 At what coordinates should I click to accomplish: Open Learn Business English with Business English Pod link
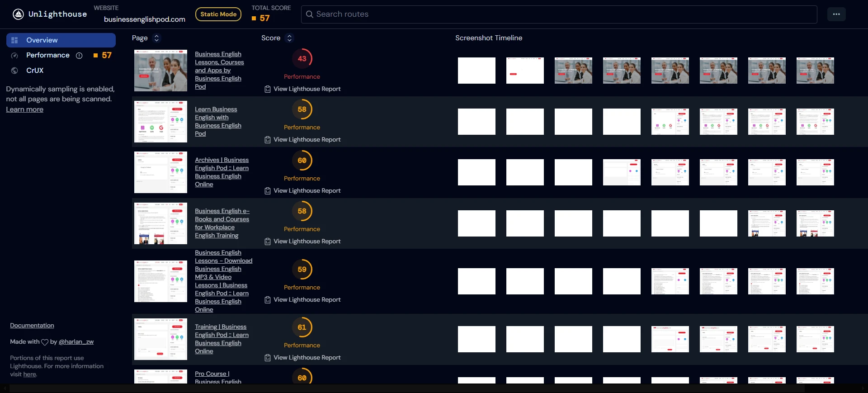pyautogui.click(x=218, y=122)
